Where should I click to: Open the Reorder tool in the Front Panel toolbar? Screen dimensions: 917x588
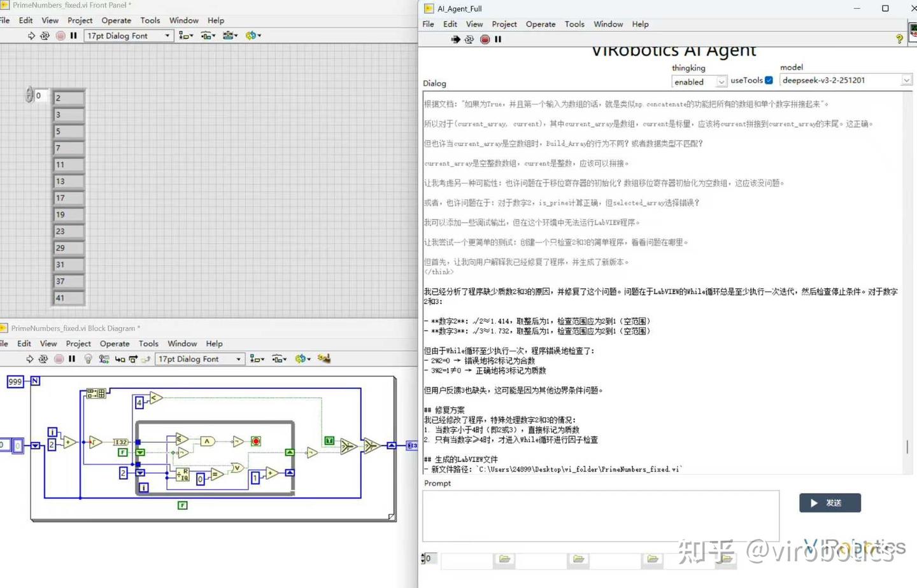[x=253, y=36]
